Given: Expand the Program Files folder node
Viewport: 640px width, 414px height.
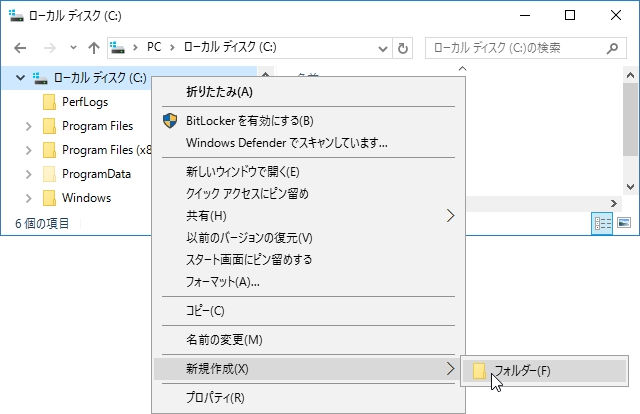Looking at the screenshot, I should (x=29, y=126).
